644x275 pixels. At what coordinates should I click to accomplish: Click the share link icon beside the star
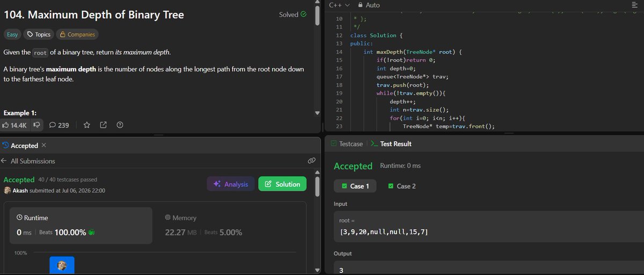(104, 125)
